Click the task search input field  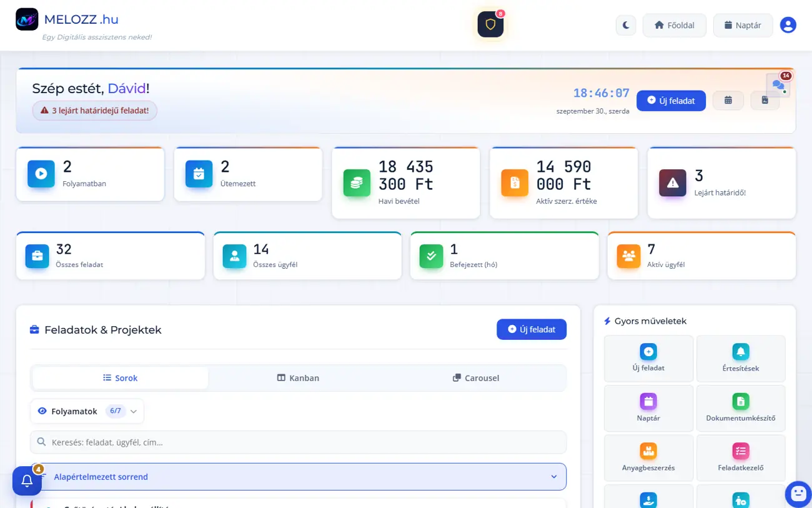point(299,442)
